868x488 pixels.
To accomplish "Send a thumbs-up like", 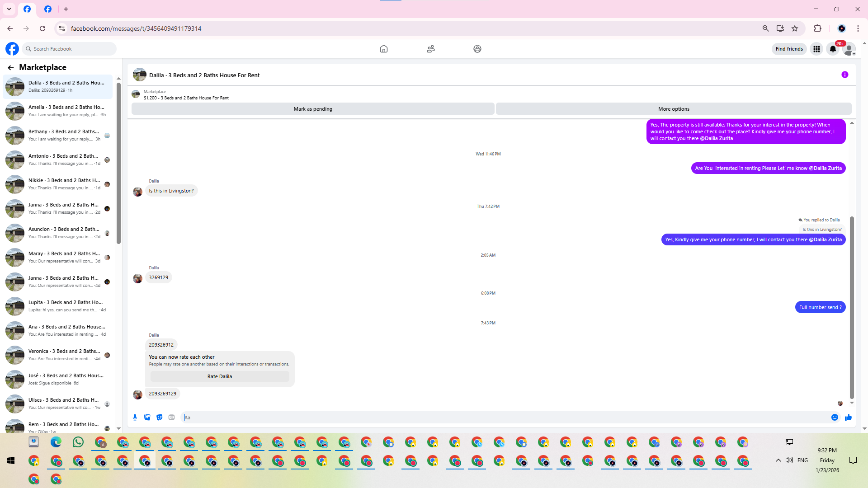I will 848,418.
